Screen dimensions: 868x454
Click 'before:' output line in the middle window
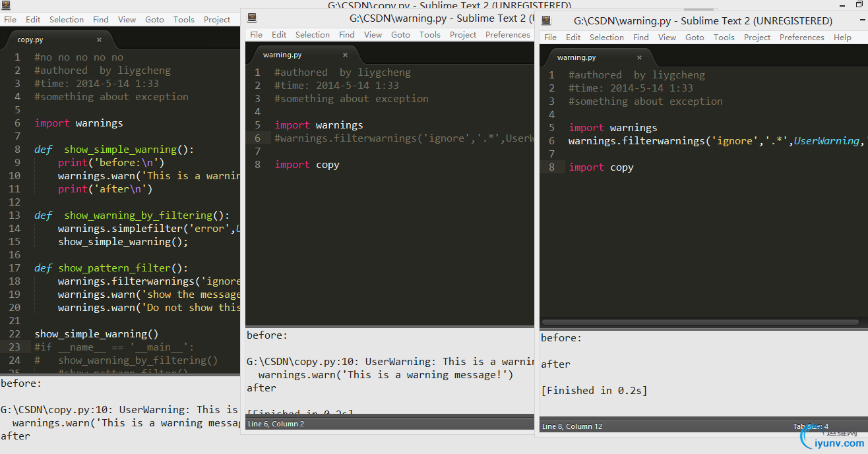(267, 335)
